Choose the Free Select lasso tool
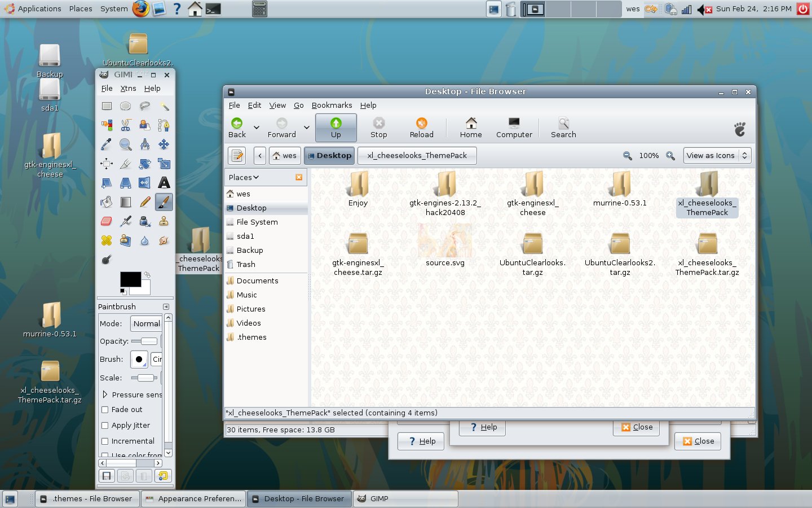This screenshot has width=812, height=508. (145, 106)
